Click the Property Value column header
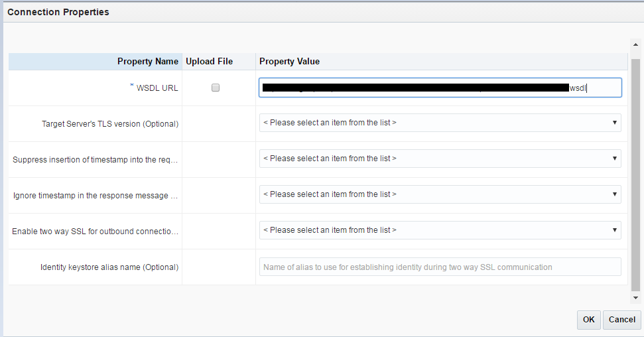The width and height of the screenshot is (644, 337). pos(290,61)
